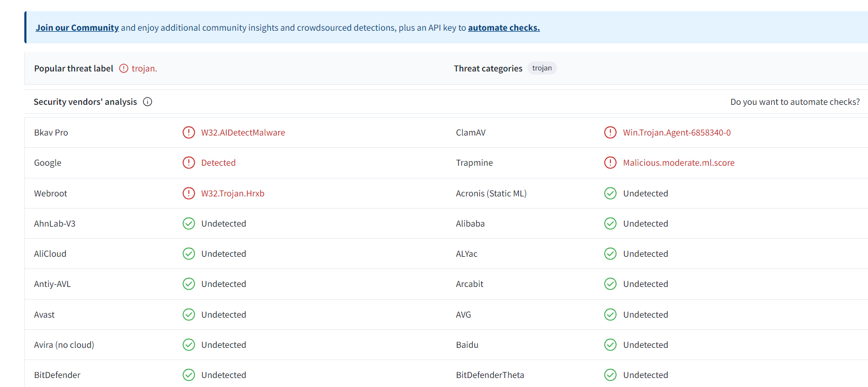868x387 pixels.
Task: Click Do you want to automate checks
Action: point(794,102)
